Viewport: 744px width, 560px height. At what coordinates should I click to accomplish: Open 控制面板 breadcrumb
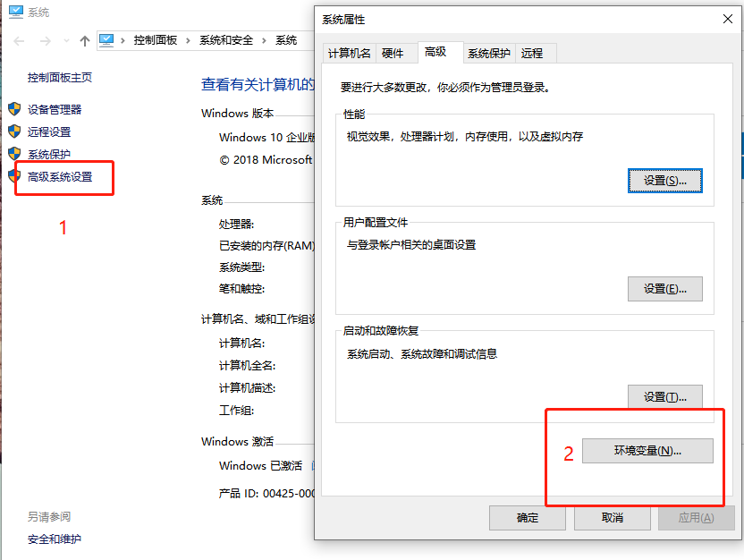point(156,40)
